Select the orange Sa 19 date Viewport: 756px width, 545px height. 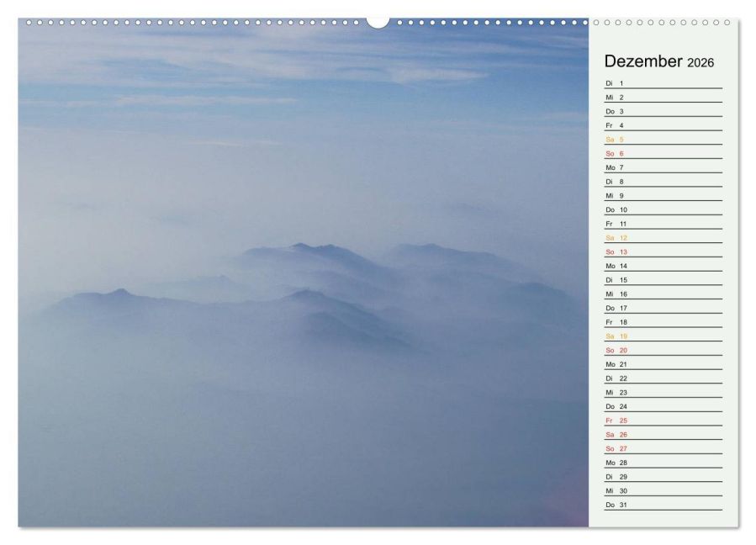click(616, 336)
